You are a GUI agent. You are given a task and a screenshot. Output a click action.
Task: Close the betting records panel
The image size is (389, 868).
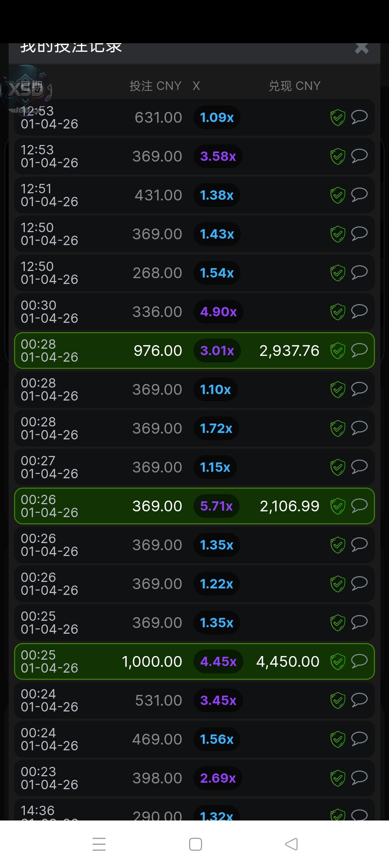tap(361, 48)
